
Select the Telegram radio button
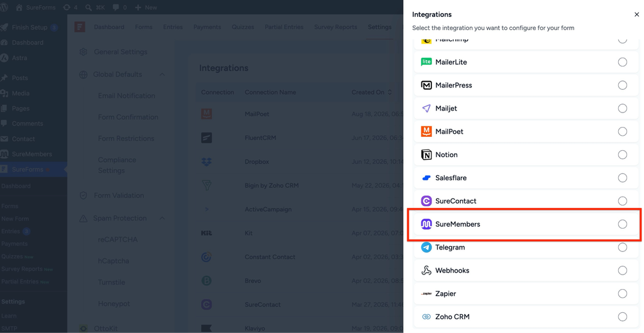(622, 248)
